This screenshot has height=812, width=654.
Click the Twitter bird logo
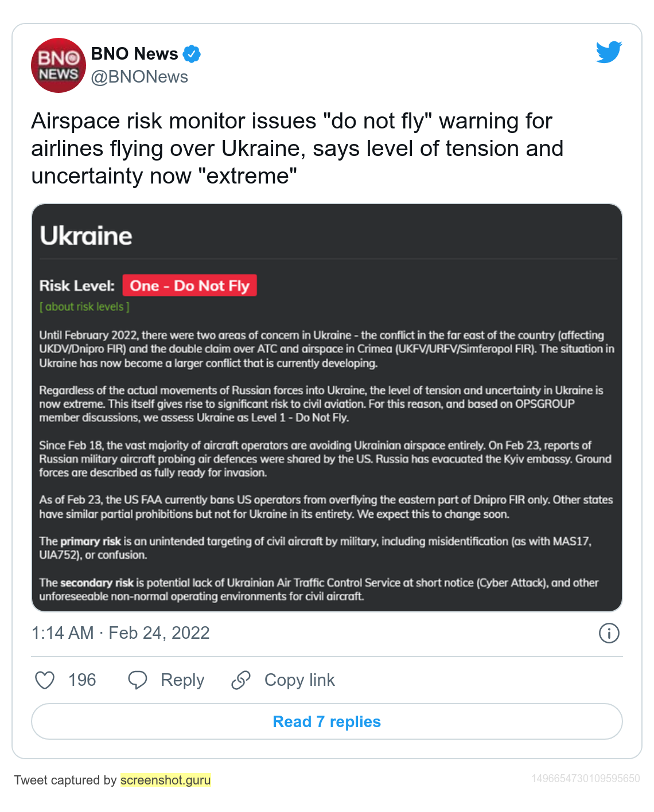pyautogui.click(x=609, y=52)
